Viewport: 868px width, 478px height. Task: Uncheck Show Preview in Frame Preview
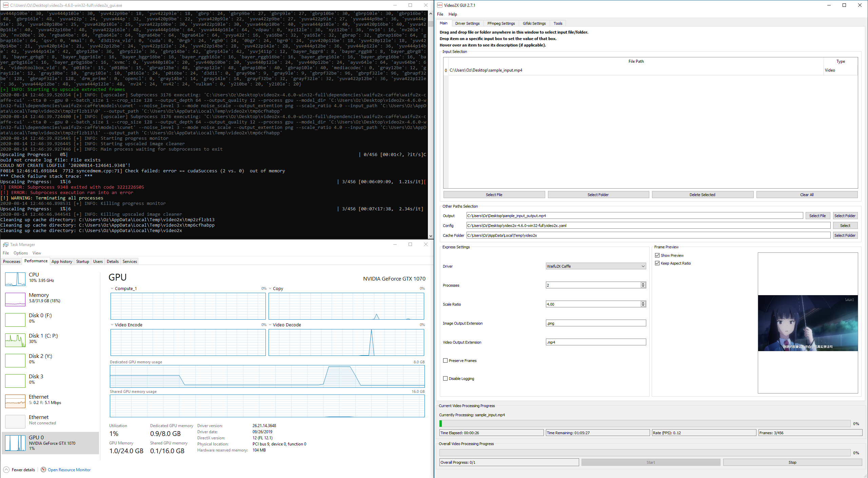click(x=657, y=255)
